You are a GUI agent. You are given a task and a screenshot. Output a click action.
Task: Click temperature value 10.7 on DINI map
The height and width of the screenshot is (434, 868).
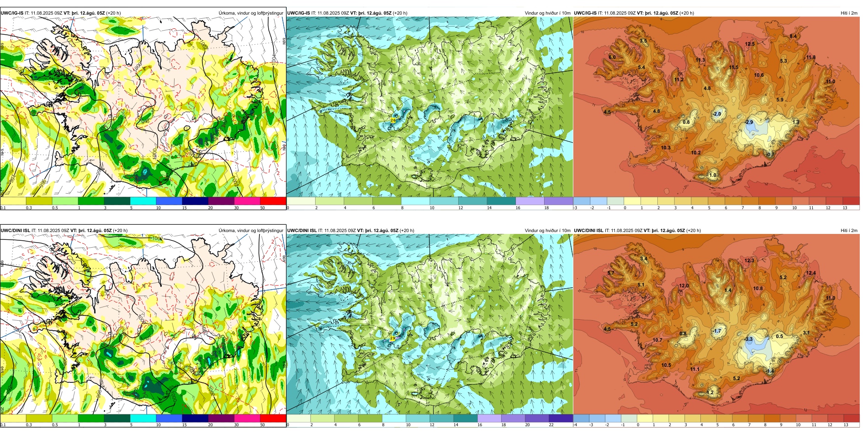pos(657,340)
